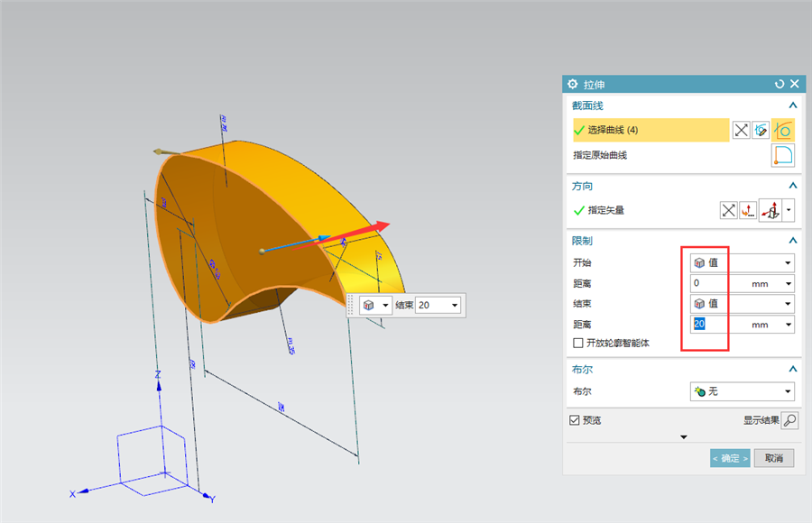
Task: Click the on-screen 结束 field showing 20
Action: click(432, 306)
